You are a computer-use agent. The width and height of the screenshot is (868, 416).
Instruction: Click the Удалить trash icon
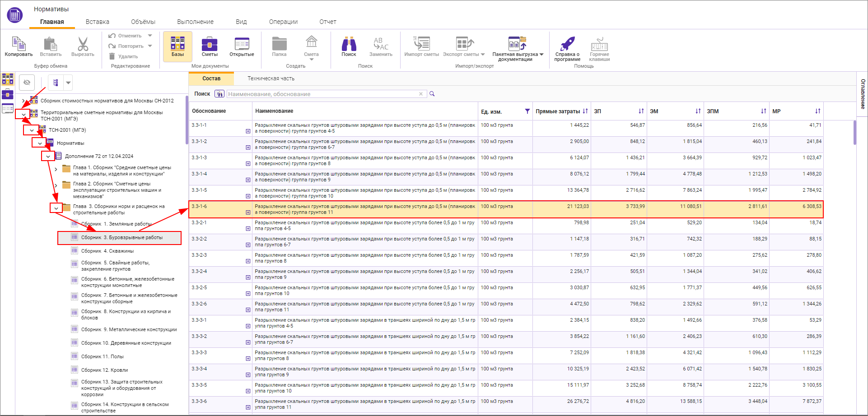pos(112,56)
